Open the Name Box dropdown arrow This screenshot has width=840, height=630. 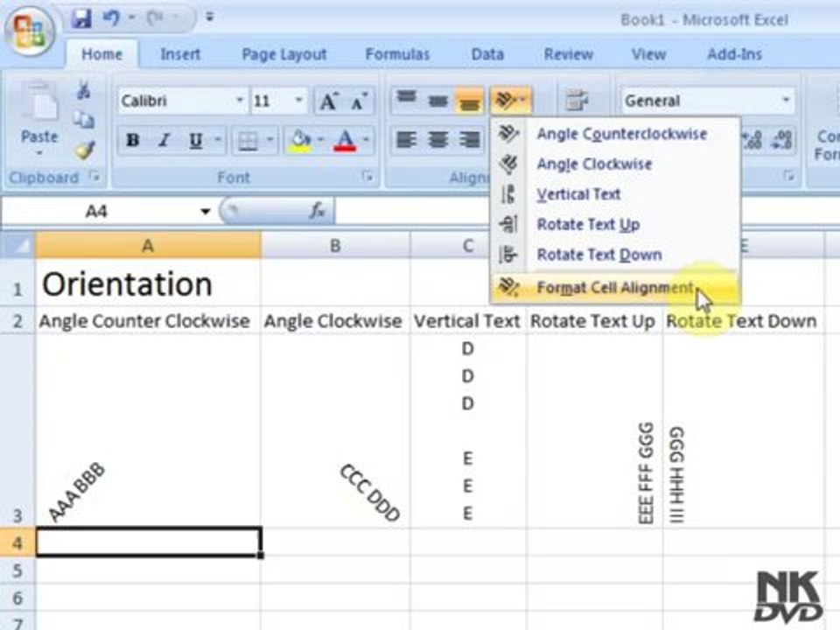tap(205, 212)
